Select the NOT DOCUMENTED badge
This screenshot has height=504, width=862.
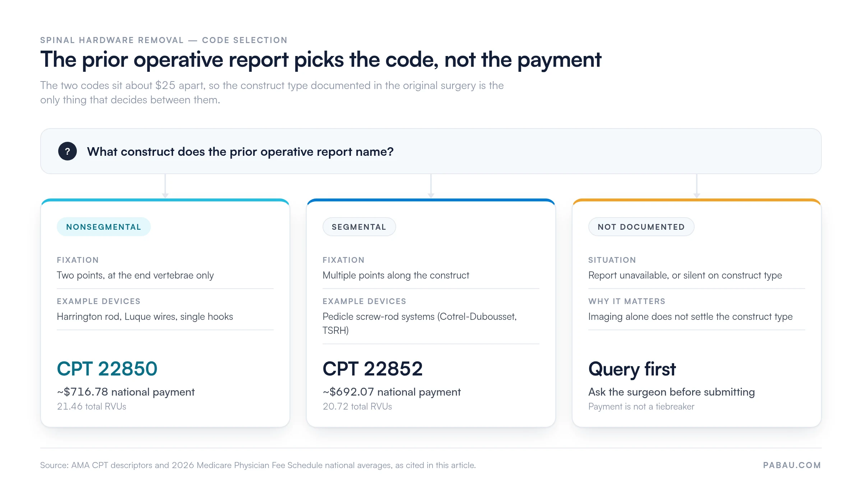click(x=641, y=227)
